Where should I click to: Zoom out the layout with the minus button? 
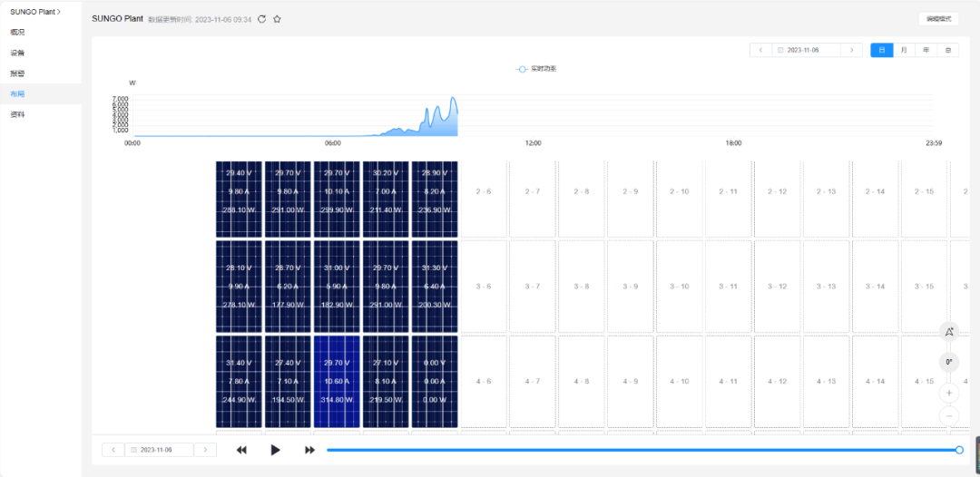click(x=949, y=415)
